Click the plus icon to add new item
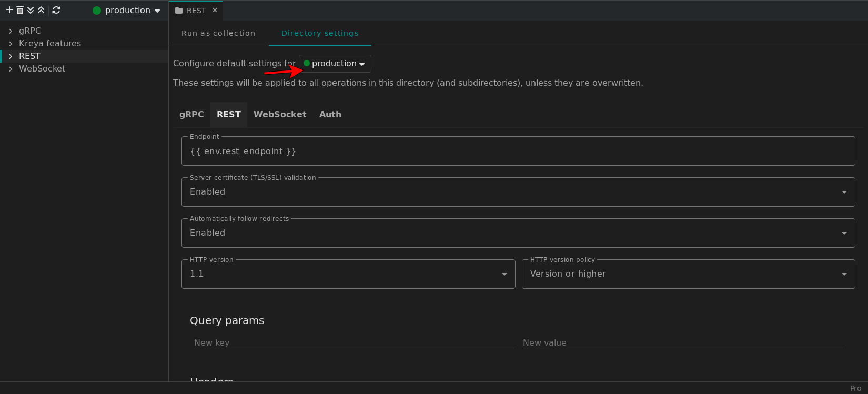The image size is (868, 394). point(9,10)
